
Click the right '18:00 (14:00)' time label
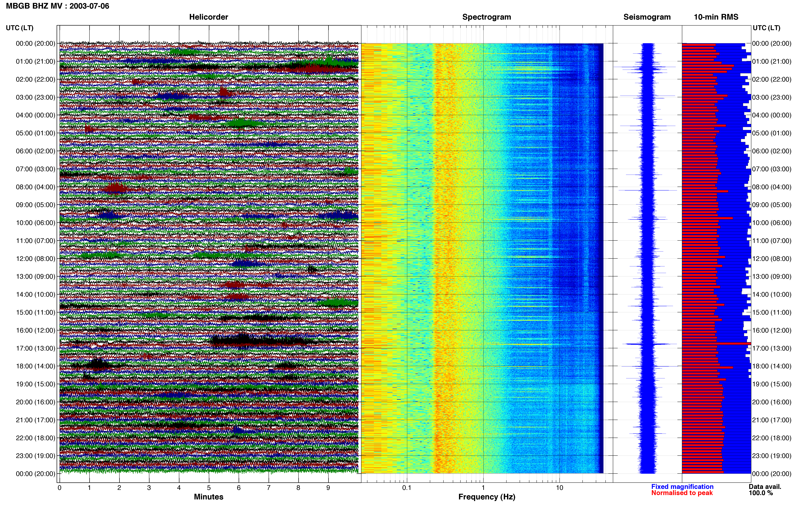tap(772, 366)
